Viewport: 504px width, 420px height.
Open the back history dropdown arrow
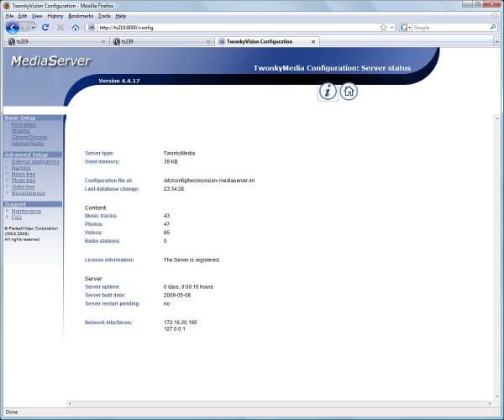click(x=33, y=28)
